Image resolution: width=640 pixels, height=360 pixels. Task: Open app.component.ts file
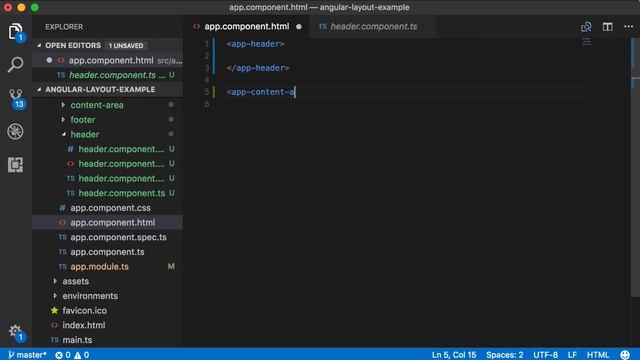(x=107, y=252)
